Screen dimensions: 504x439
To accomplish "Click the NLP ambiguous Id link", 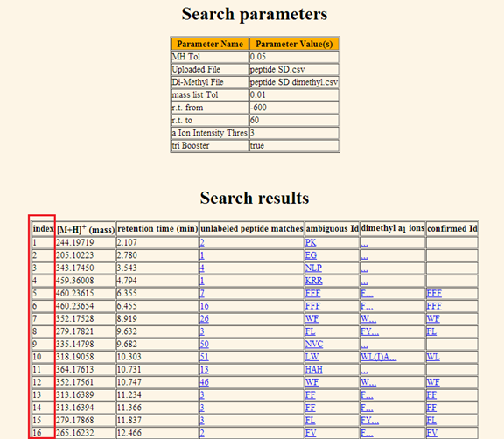I will click(x=313, y=268).
